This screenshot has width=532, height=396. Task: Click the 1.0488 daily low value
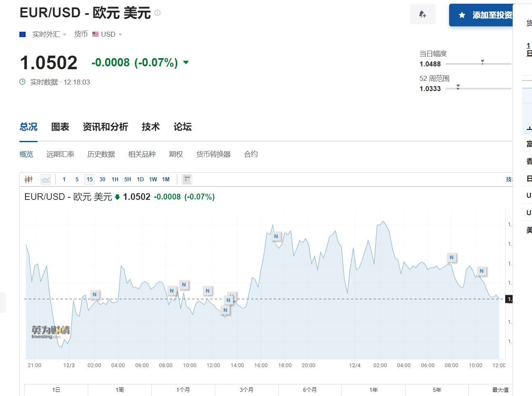pyautogui.click(x=430, y=64)
